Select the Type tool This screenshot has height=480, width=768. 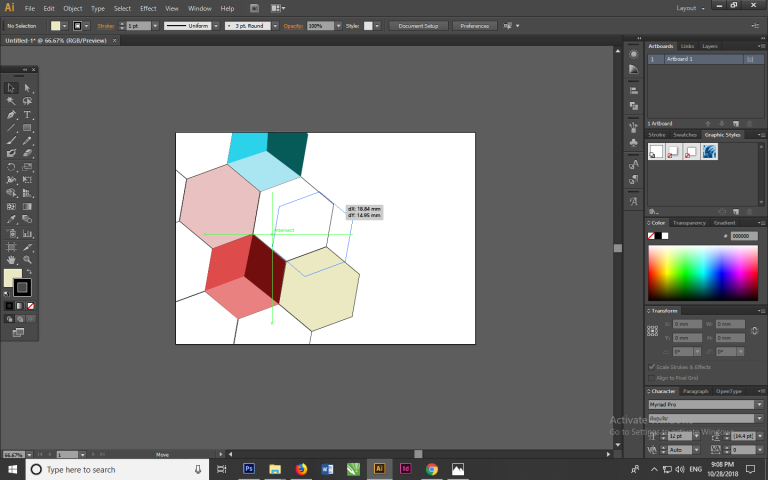pos(28,115)
